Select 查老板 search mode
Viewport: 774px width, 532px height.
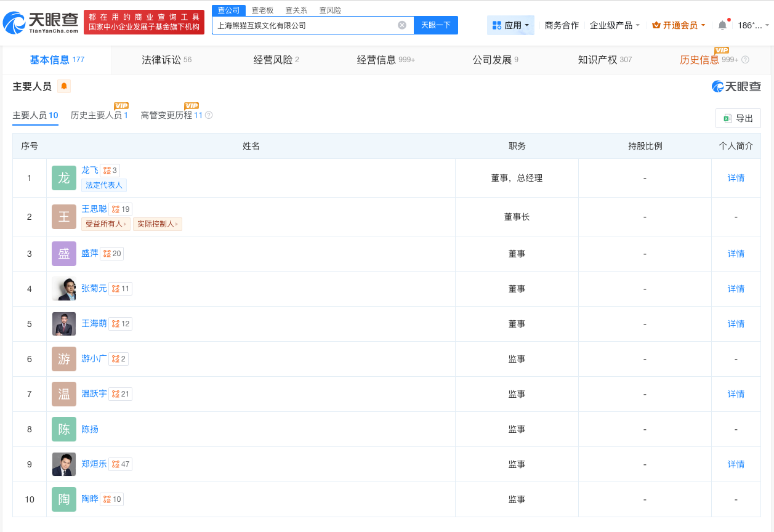(262, 10)
